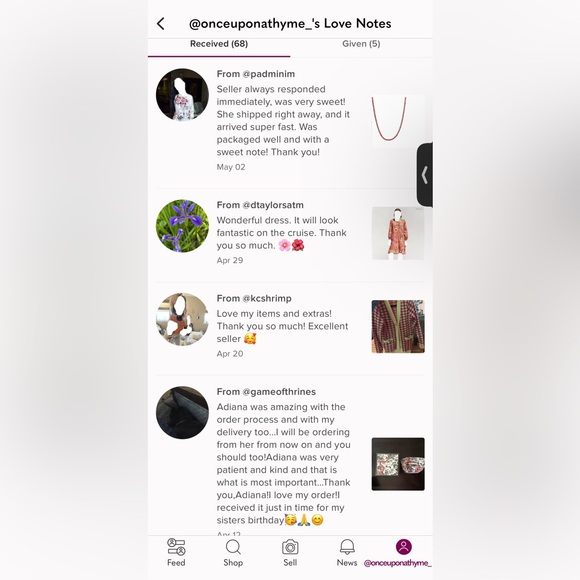Go back using the left arrow
Viewport: 580px width, 580px height.
pos(161,24)
